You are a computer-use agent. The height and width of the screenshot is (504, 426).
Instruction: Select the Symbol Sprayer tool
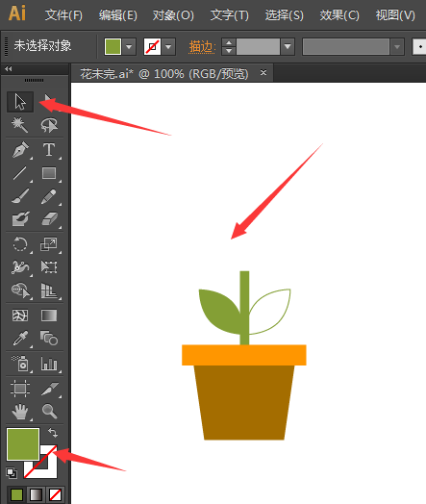(x=20, y=364)
